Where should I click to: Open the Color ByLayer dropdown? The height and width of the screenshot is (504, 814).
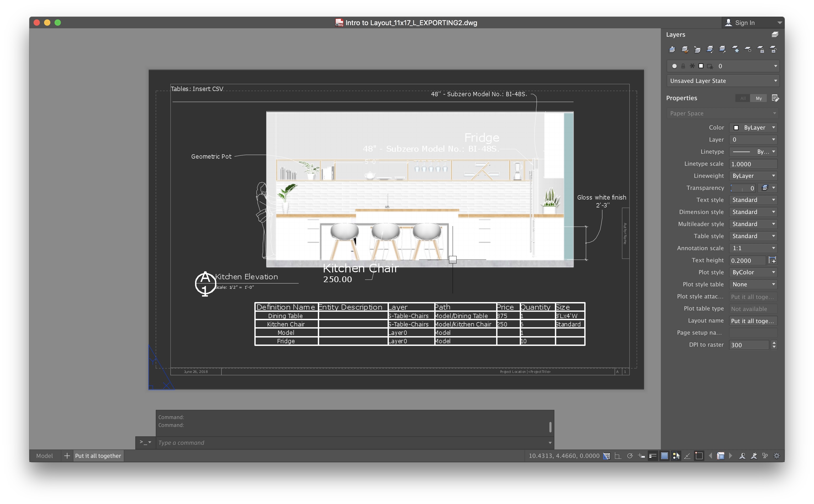(753, 128)
